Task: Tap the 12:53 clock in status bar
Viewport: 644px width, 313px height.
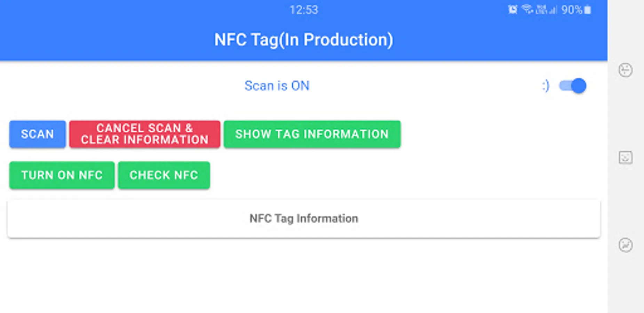Action: (304, 10)
